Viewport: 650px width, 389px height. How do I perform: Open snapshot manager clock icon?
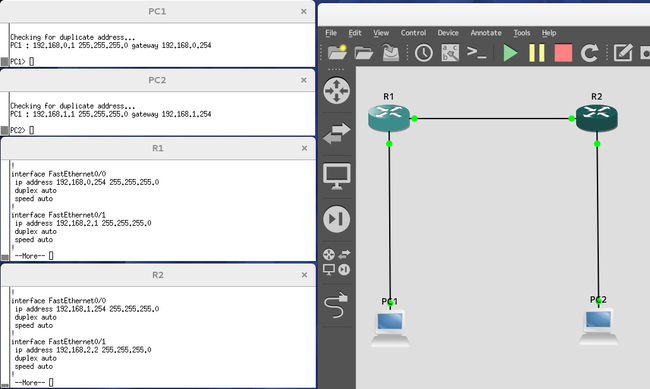[x=424, y=53]
